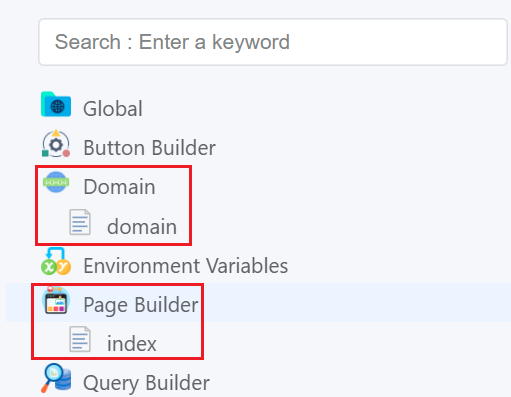Viewport: 511px width, 397px height.
Task: Click the document icon beside index
Action: 80,339
